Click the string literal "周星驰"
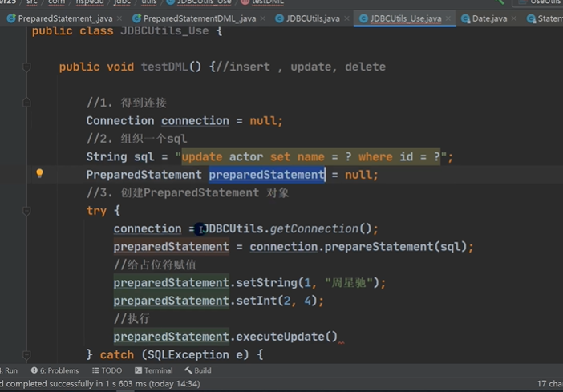 tap(349, 282)
